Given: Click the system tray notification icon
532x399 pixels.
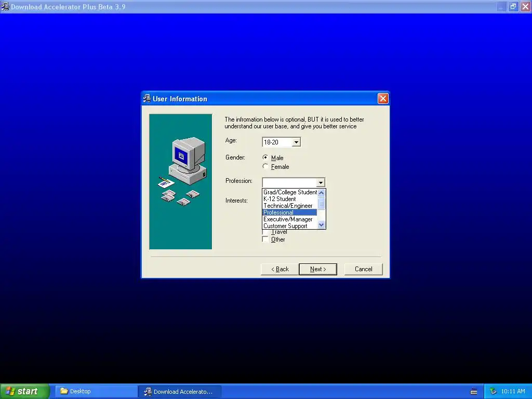Looking at the screenshot, I should (493, 391).
